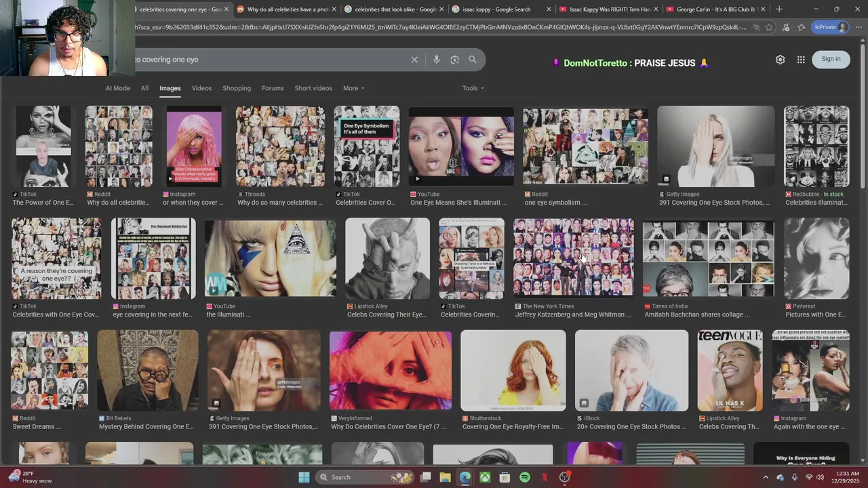Open Microsoft Store from the taskbar
This screenshot has height=488, width=868.
[x=505, y=477]
